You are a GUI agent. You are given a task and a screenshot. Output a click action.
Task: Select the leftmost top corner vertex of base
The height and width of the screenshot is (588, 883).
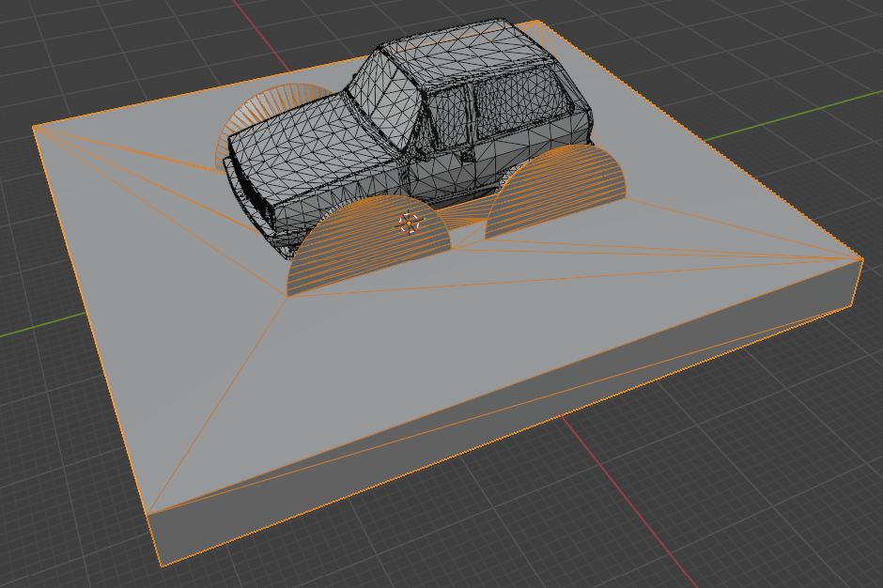(34, 129)
